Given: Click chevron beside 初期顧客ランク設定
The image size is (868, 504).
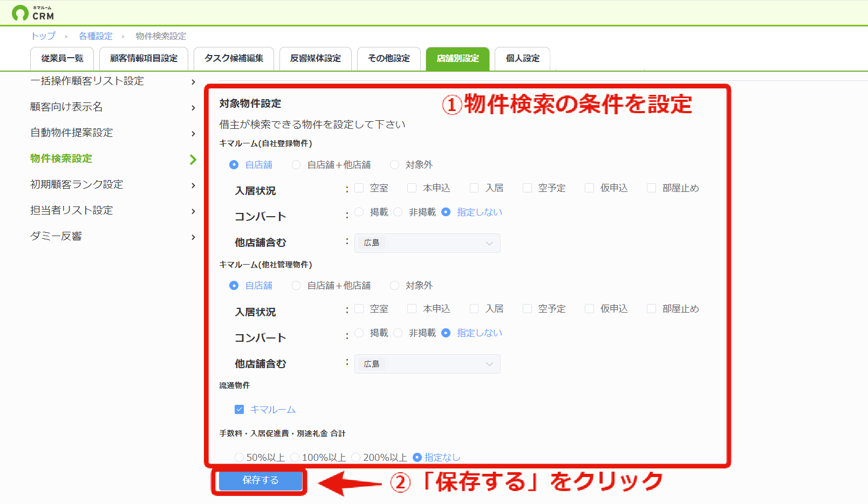Looking at the screenshot, I should coord(193,185).
